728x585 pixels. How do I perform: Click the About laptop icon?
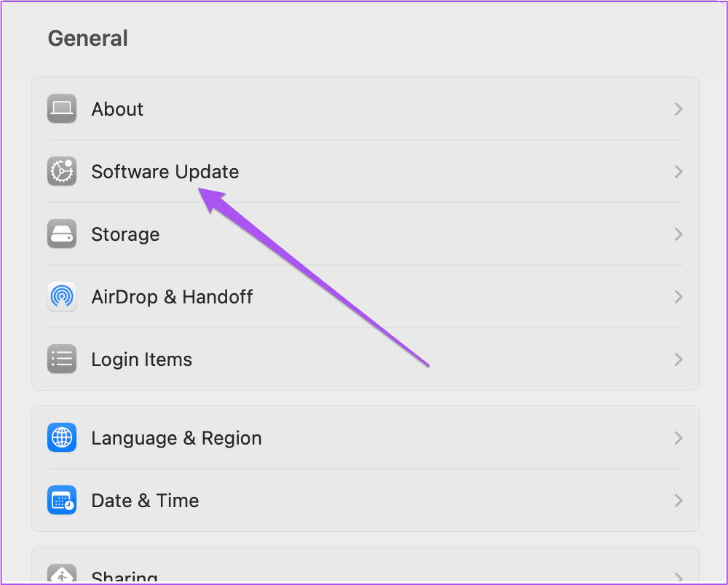tap(62, 108)
